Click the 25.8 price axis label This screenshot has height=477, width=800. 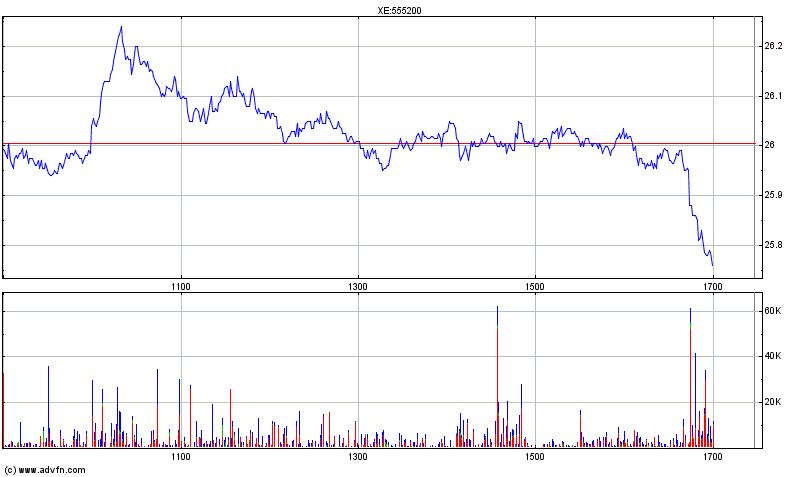tap(773, 245)
